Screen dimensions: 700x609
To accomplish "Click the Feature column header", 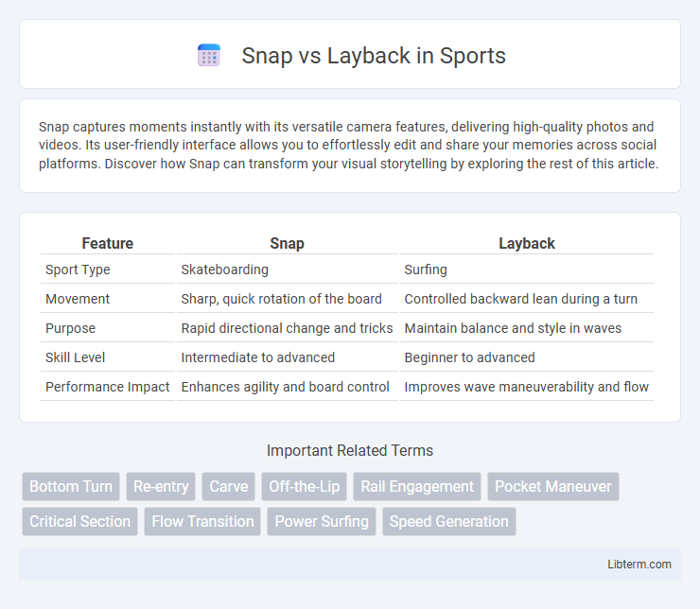I will point(108,243).
